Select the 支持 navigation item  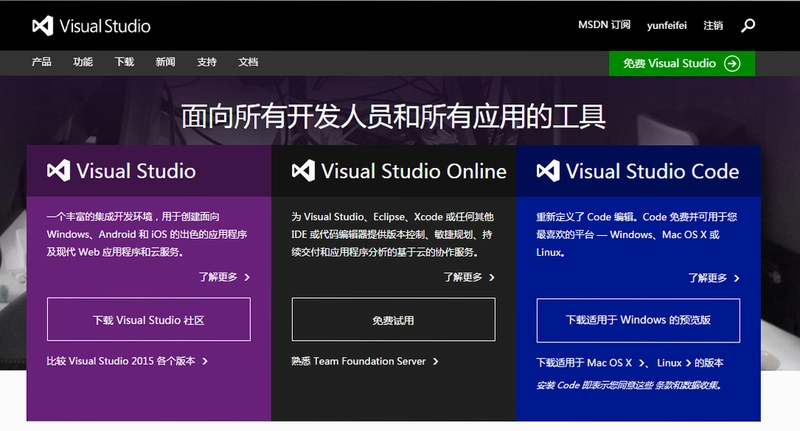coord(207,62)
